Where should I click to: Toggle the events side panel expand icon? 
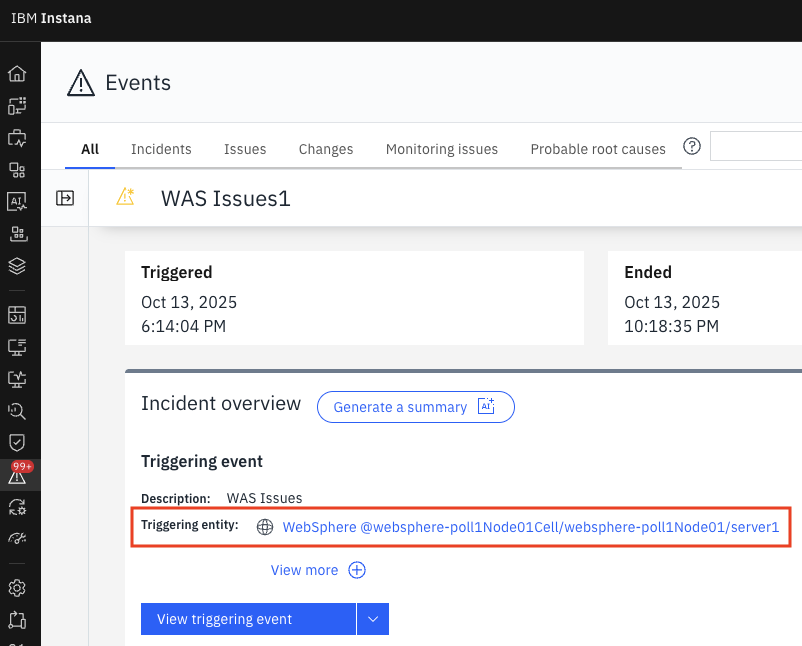pos(65,198)
